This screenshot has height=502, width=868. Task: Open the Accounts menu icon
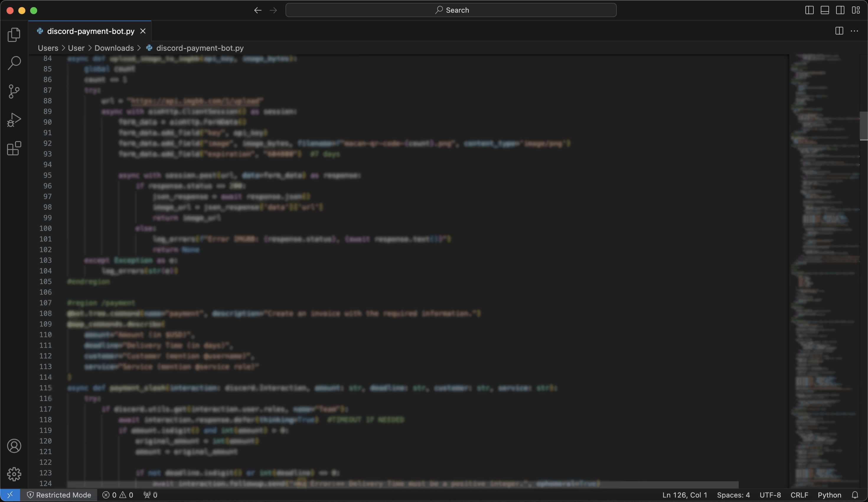coord(14,446)
